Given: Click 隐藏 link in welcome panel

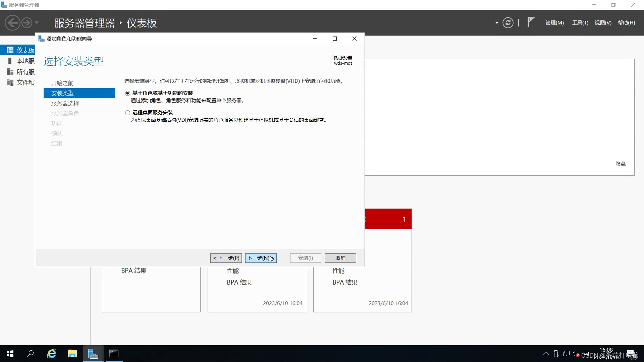Looking at the screenshot, I should (x=621, y=164).
